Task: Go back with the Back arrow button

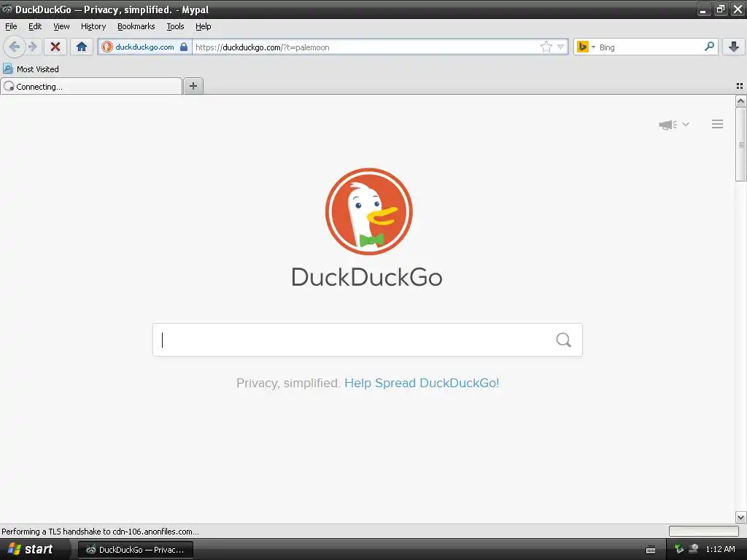Action: pyautogui.click(x=14, y=47)
